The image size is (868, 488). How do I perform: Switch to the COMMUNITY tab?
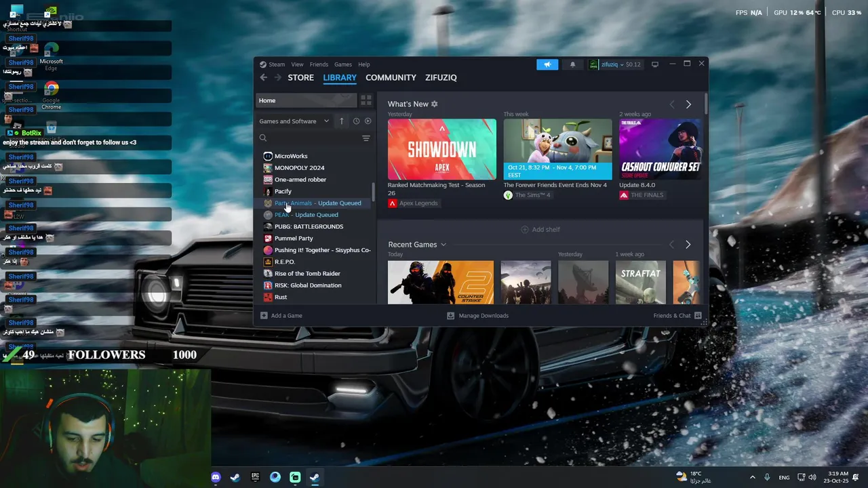[x=391, y=77]
